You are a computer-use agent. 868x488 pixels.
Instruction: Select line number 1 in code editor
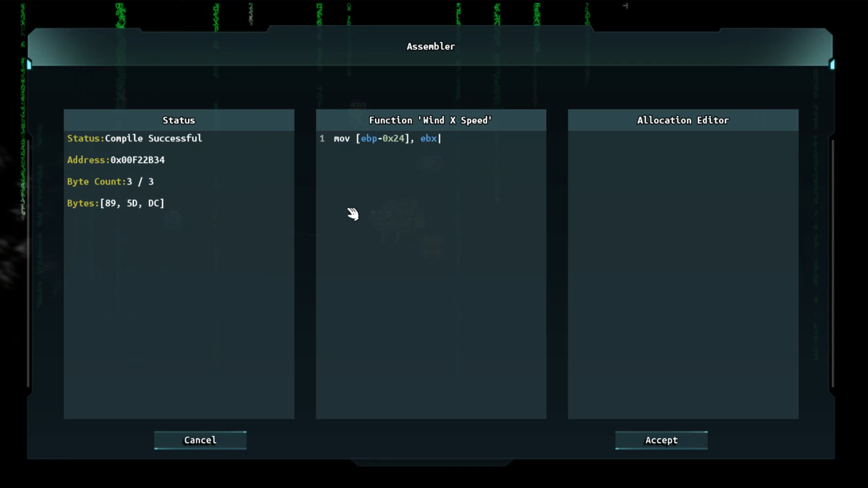point(322,139)
